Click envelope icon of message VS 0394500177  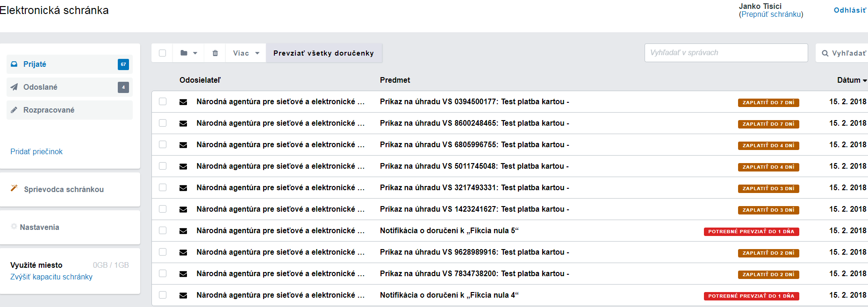[x=183, y=102]
